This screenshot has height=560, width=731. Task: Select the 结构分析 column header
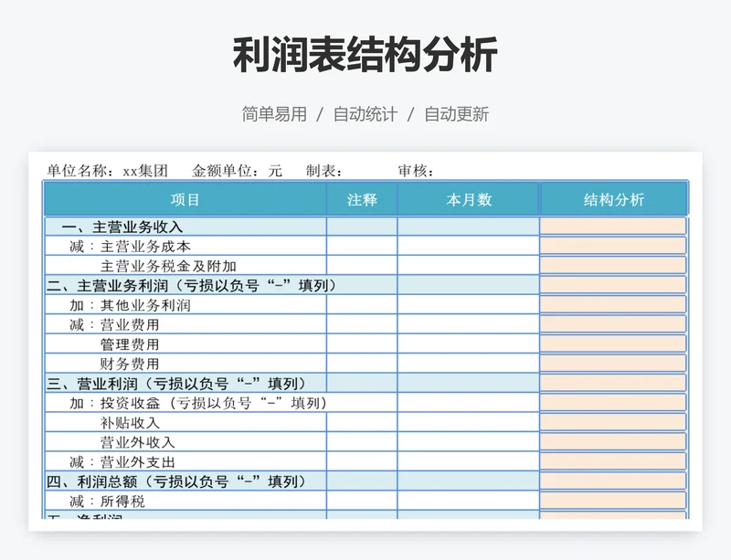click(x=613, y=199)
